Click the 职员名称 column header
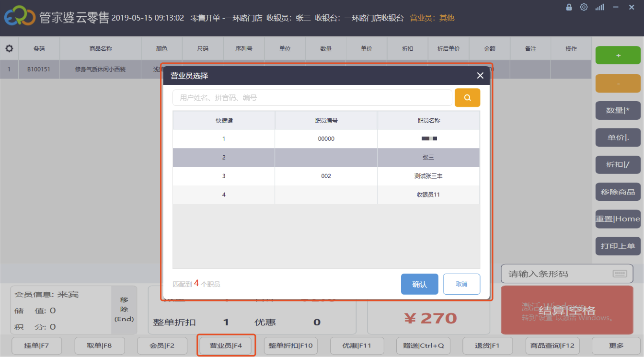This screenshot has width=644, height=357. pyautogui.click(x=428, y=120)
